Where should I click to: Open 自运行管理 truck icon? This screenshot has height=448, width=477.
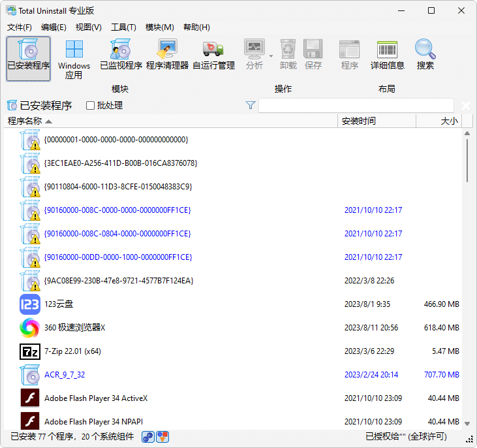coord(213,49)
